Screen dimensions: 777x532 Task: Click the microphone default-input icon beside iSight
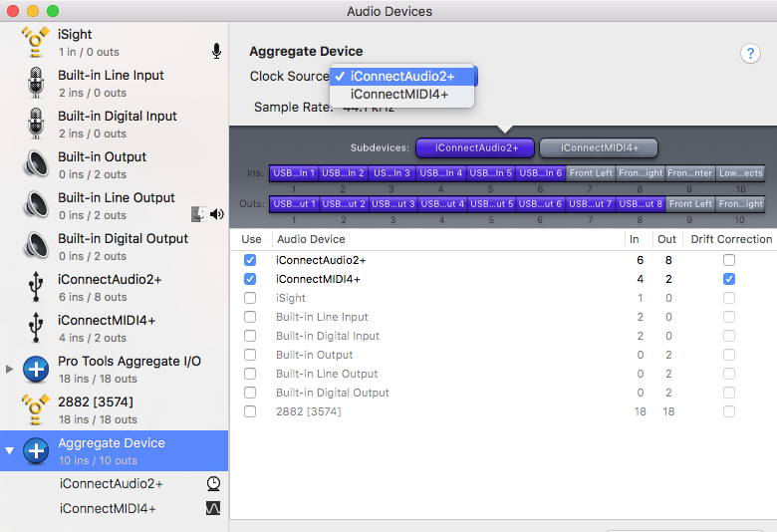tap(216, 51)
